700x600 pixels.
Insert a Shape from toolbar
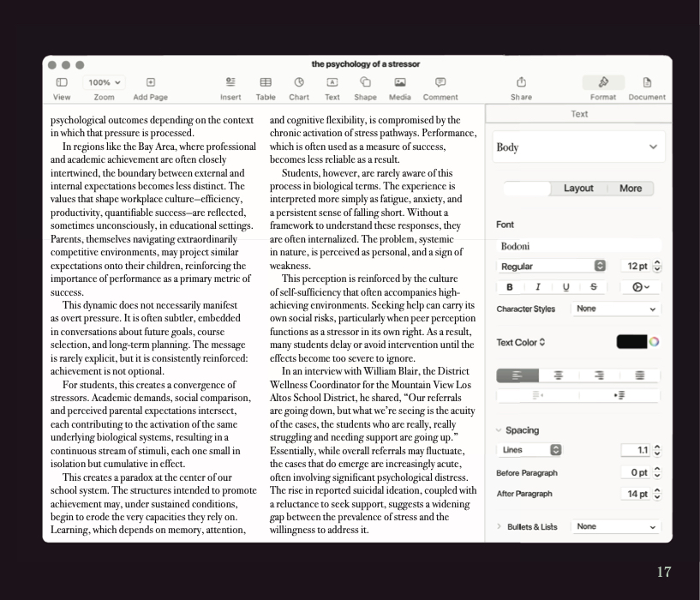(x=365, y=82)
